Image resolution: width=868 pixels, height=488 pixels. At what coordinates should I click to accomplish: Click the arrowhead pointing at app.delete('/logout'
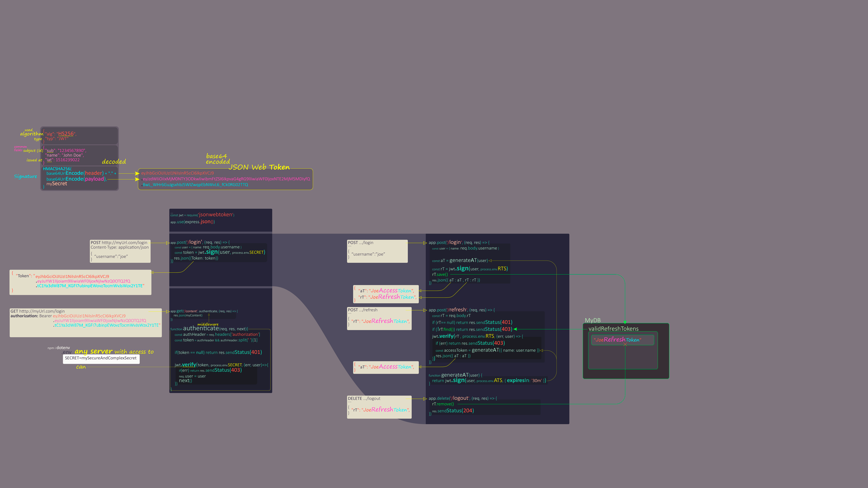(425, 399)
